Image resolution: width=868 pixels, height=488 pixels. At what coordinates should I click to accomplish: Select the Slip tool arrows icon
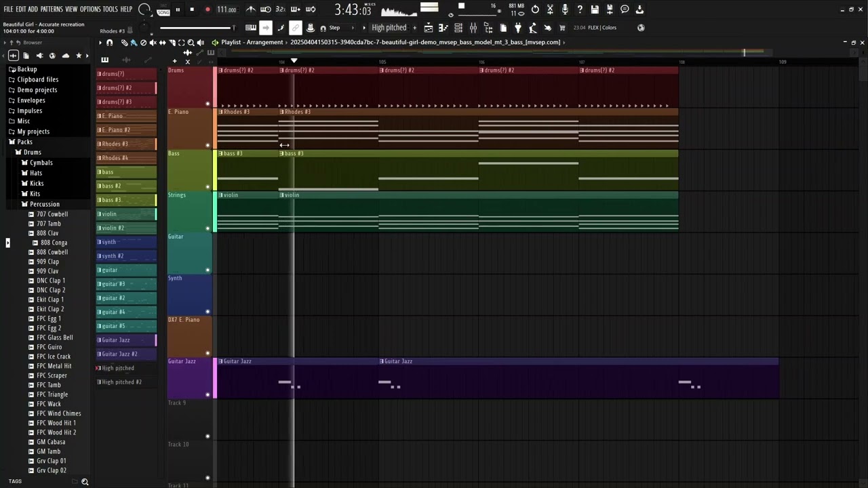click(162, 43)
